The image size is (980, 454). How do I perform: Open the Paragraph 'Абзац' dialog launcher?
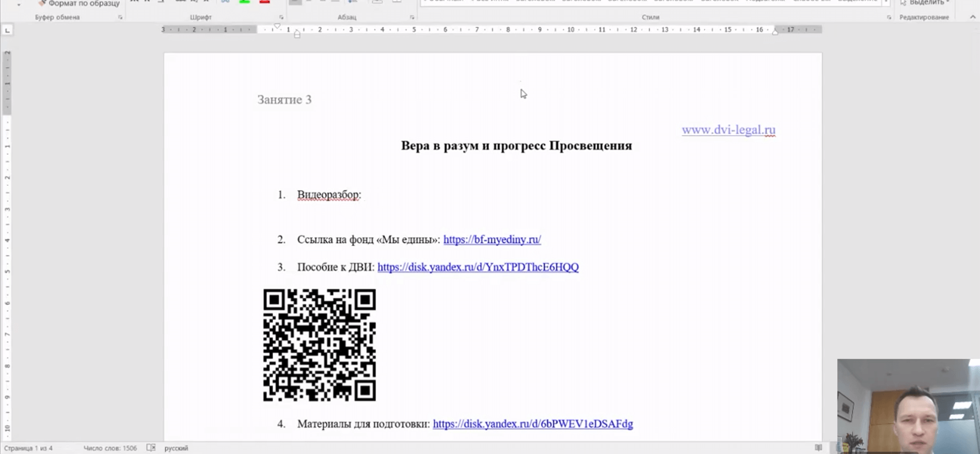pyautogui.click(x=412, y=17)
